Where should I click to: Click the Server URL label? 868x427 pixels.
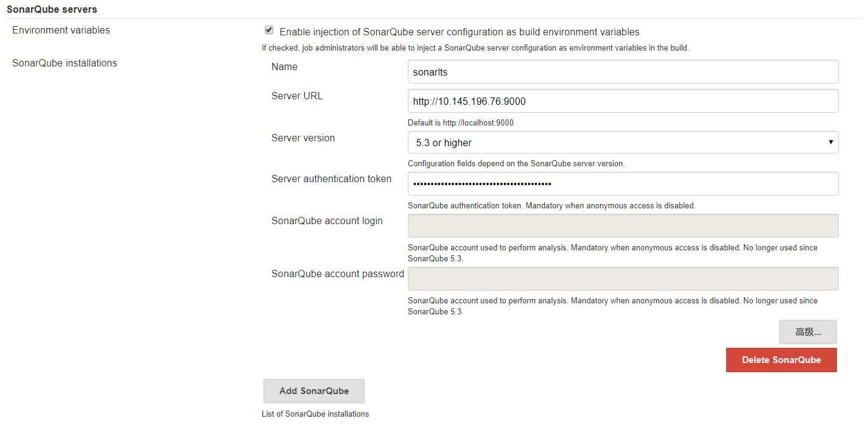(297, 96)
